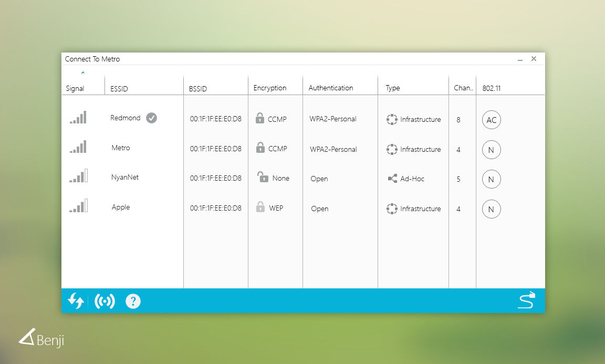Click the AC badge in Redmond row
The image size is (605, 364).
[x=492, y=120]
